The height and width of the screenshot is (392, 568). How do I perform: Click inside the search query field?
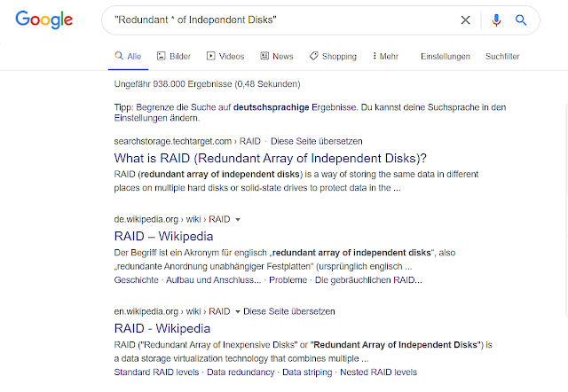pyautogui.click(x=282, y=20)
